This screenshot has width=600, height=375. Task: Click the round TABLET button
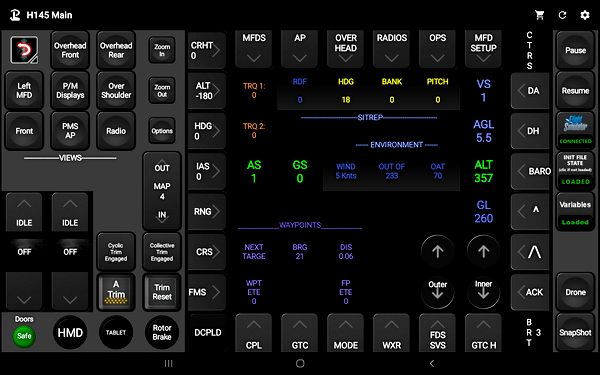pyautogui.click(x=116, y=333)
